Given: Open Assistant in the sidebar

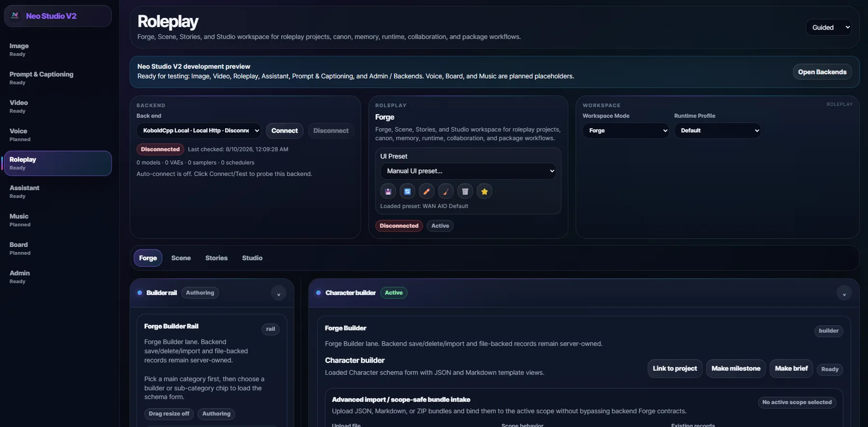Looking at the screenshot, I should [x=58, y=192].
